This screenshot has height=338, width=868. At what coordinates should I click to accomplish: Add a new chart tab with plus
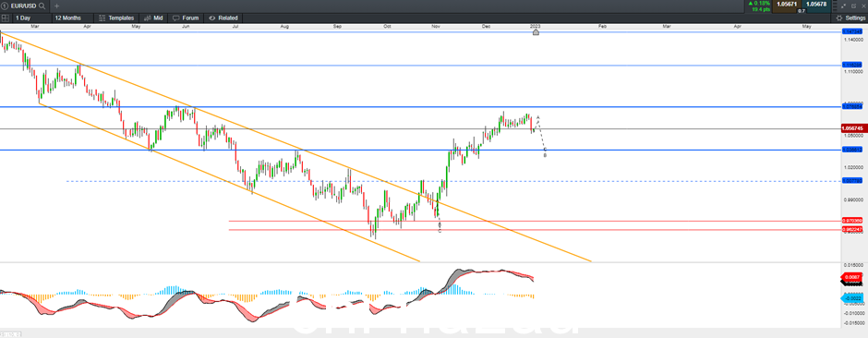coord(56,6)
